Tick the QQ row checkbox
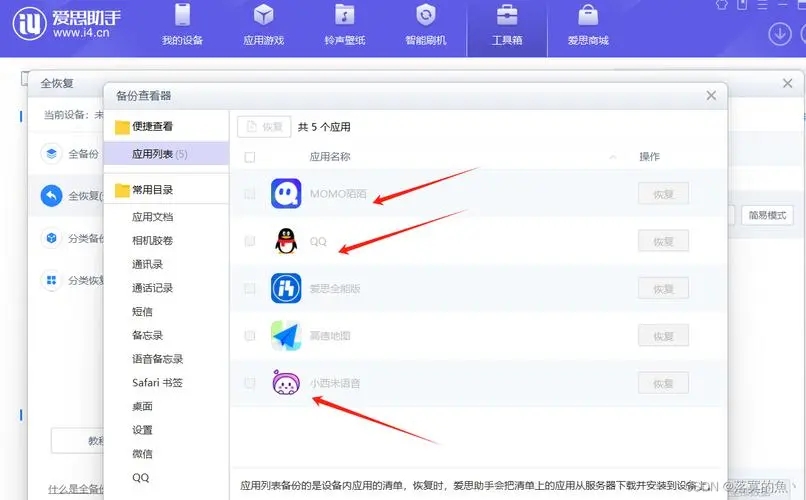Viewport: 806px width, 500px height. click(x=250, y=241)
